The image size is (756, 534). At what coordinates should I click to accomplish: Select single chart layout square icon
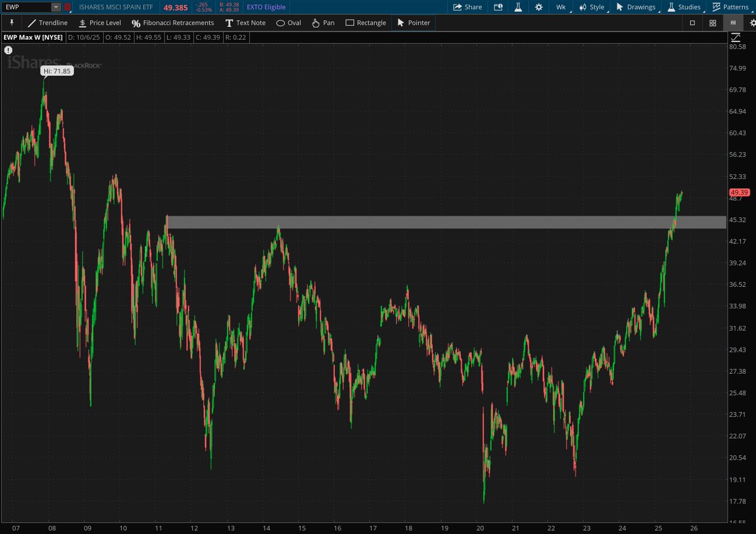[x=692, y=23]
